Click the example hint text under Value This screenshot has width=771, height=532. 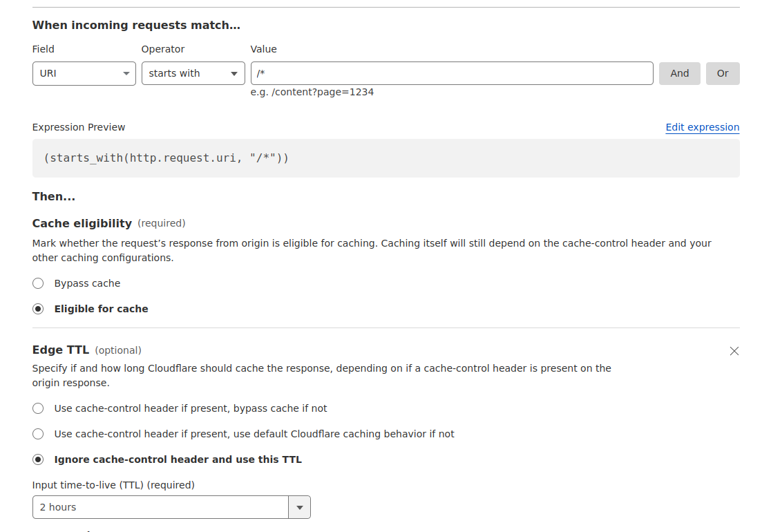click(x=312, y=92)
